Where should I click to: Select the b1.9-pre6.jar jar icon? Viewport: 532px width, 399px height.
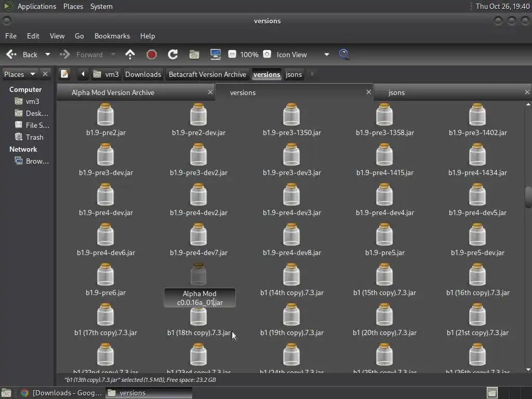pos(105,275)
